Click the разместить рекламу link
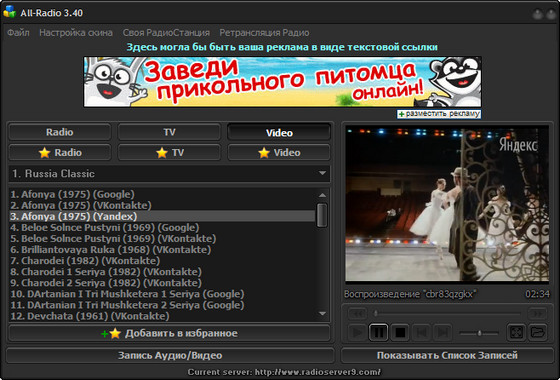Viewport: 560px width, 380px height. pyautogui.click(x=439, y=114)
